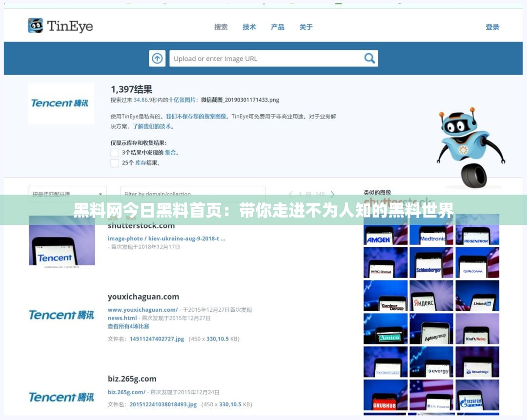The width and height of the screenshot is (527, 420).
Task: Open the 我们不保存您的搜索图像 link
Action: point(196,116)
